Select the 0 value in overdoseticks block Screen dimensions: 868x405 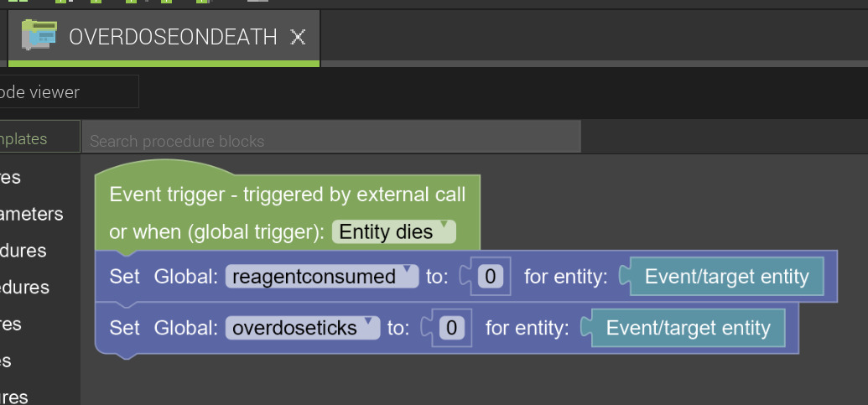[x=451, y=328]
